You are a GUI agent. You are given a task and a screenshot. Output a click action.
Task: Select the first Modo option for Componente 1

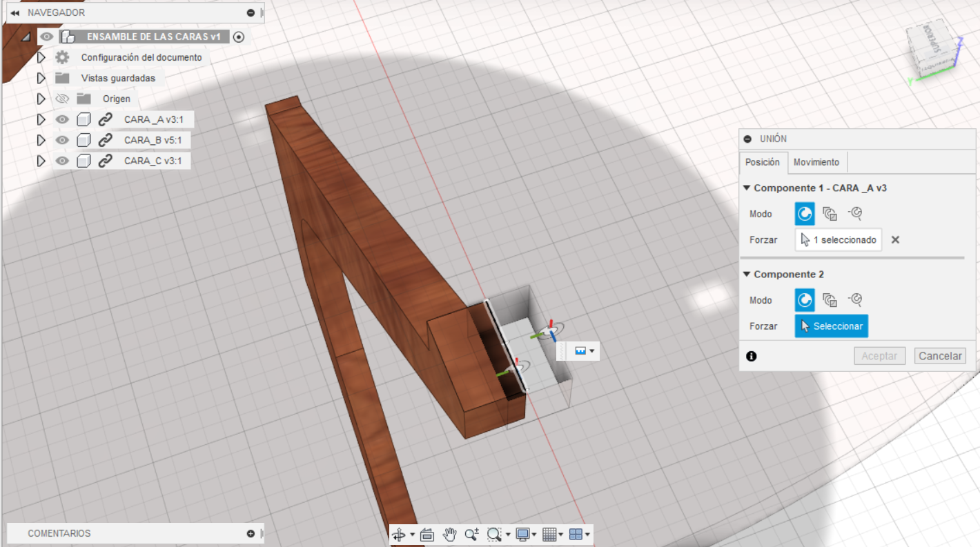[805, 214]
